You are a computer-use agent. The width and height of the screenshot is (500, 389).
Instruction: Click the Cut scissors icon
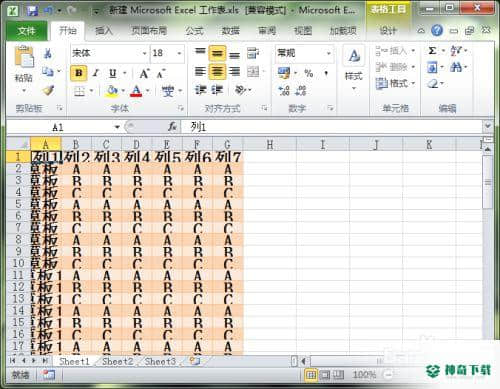pyautogui.click(x=48, y=53)
